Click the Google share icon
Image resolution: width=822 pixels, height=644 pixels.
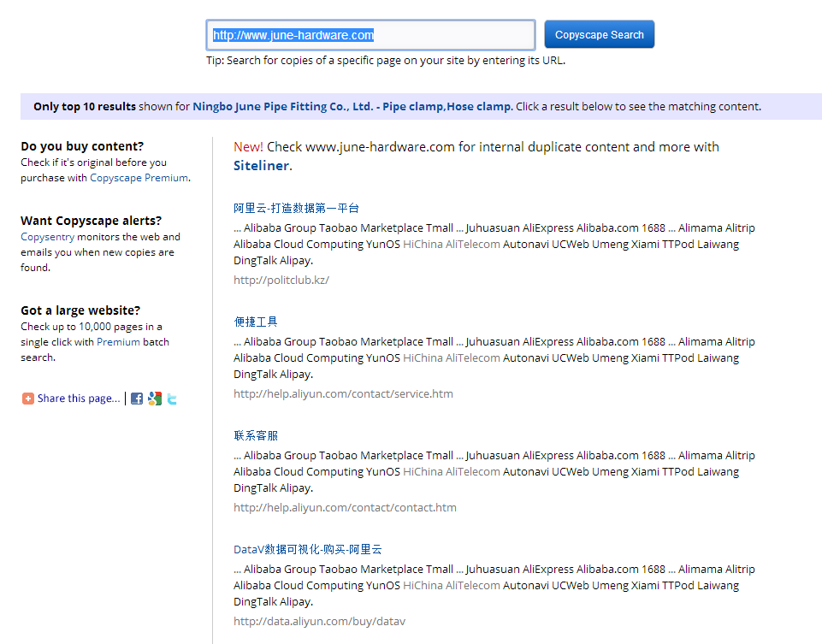(x=155, y=399)
